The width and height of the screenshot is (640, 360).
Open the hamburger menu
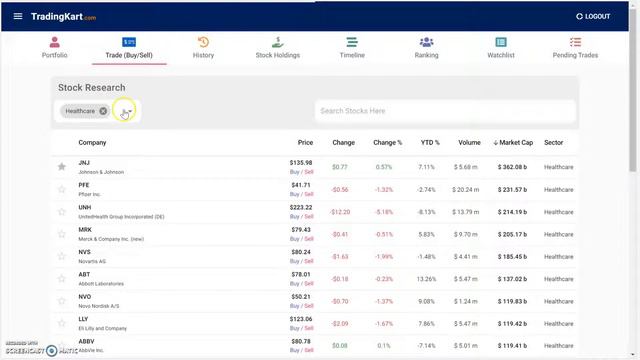18,16
